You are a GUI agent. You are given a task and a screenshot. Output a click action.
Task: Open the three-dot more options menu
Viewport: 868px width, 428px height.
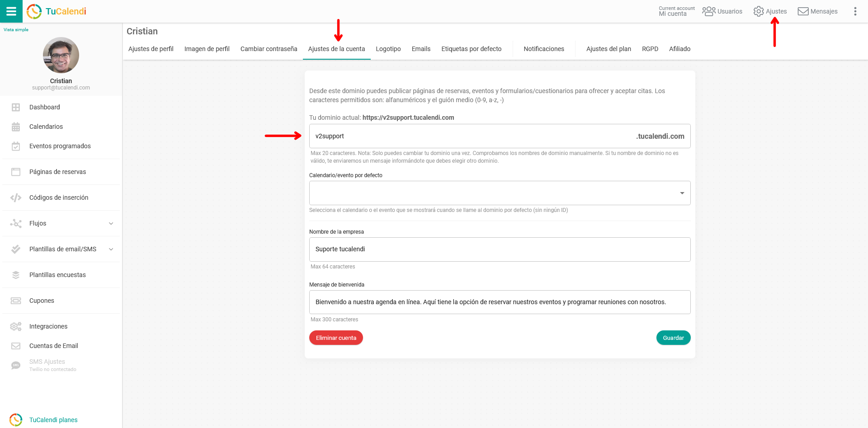coord(855,11)
